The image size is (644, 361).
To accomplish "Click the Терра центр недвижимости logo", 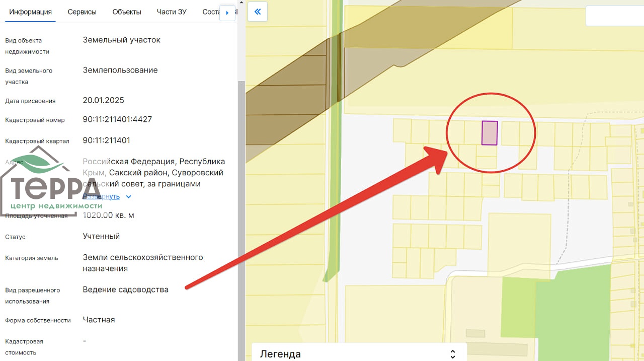I will click(x=50, y=184).
